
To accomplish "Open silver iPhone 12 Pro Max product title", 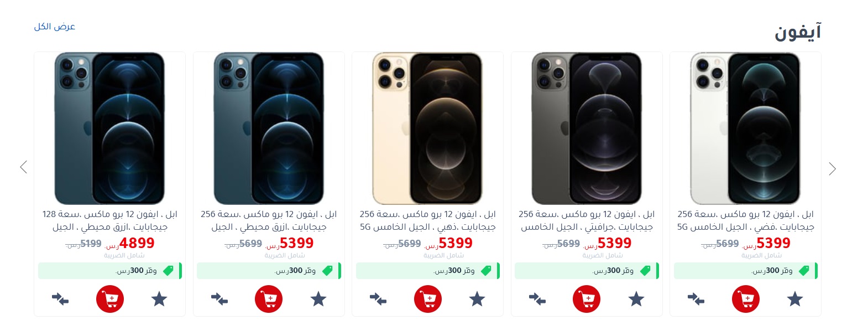I will click(x=745, y=220).
